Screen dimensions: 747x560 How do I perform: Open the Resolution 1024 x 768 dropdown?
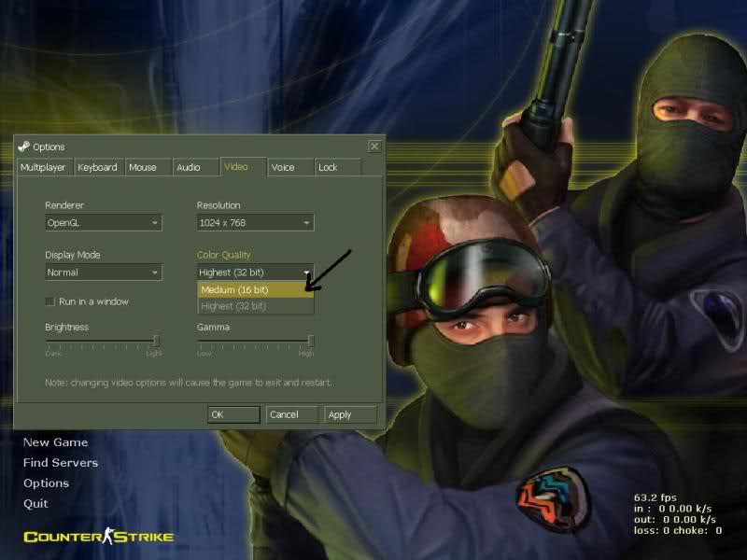[255, 223]
